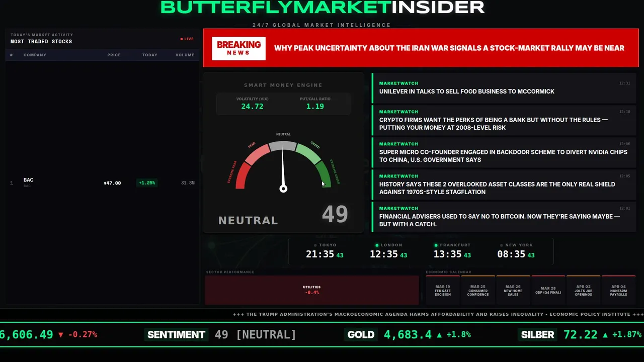The image size is (644, 362).
Task: Open the Mar 25 Consumer Confidence card
Action: (478, 290)
